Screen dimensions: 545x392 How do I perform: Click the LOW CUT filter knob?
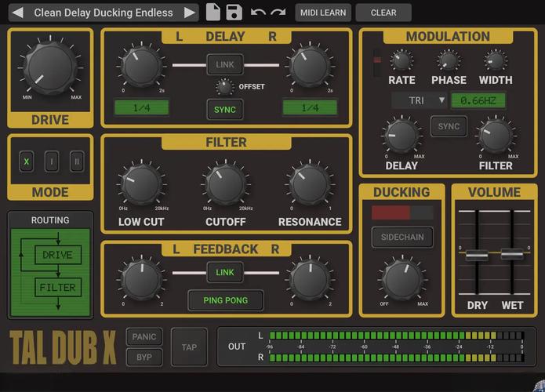(141, 184)
